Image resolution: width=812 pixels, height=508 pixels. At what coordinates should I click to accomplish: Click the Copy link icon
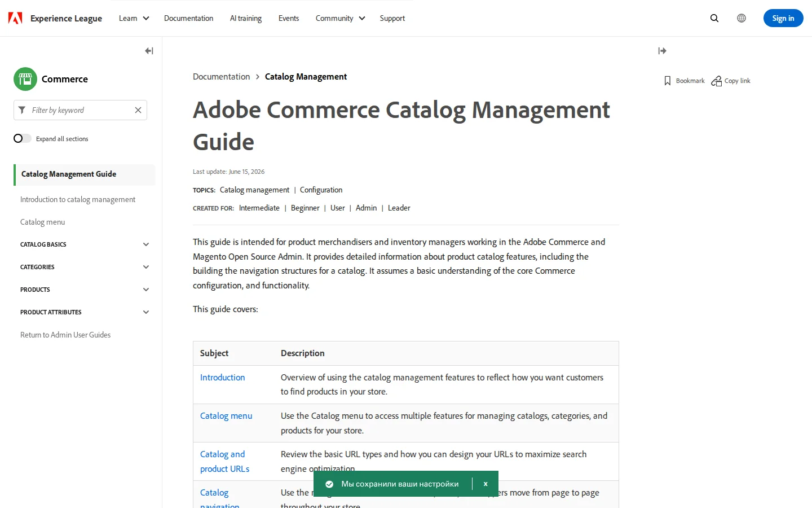pos(717,81)
